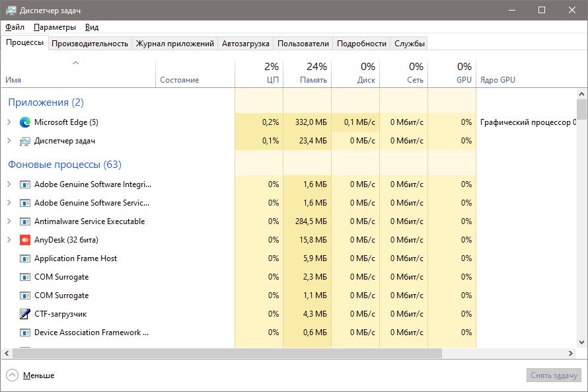Click the AnyDesk red icon
Viewport: 588px width, 392px height.
tap(25, 240)
